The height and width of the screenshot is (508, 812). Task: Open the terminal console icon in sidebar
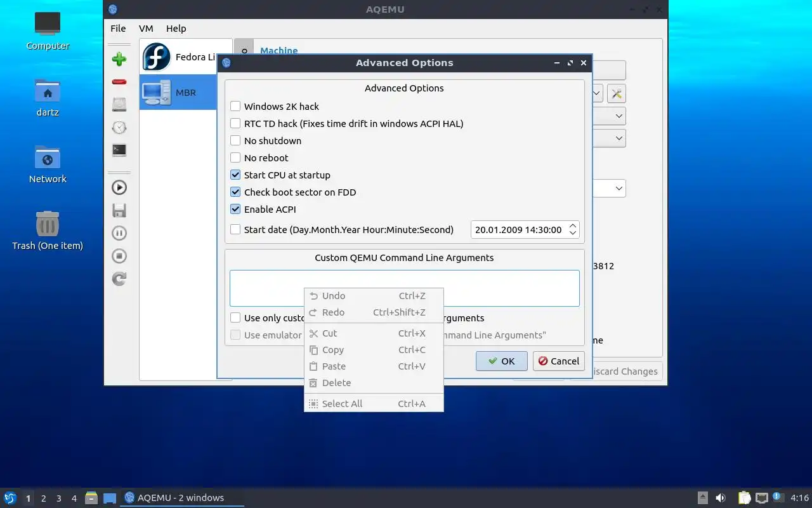point(119,150)
